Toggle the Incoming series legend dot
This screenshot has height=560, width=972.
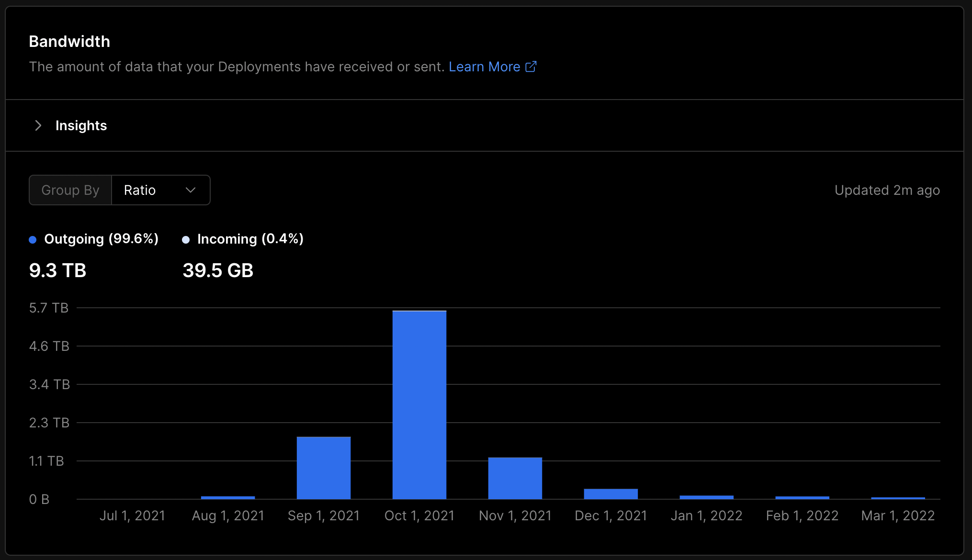(186, 239)
